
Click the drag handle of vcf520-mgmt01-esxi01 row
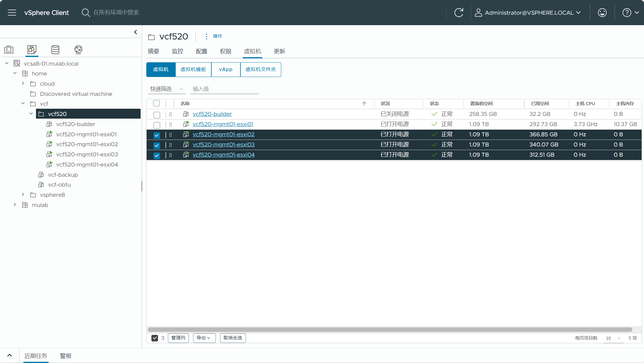171,124
